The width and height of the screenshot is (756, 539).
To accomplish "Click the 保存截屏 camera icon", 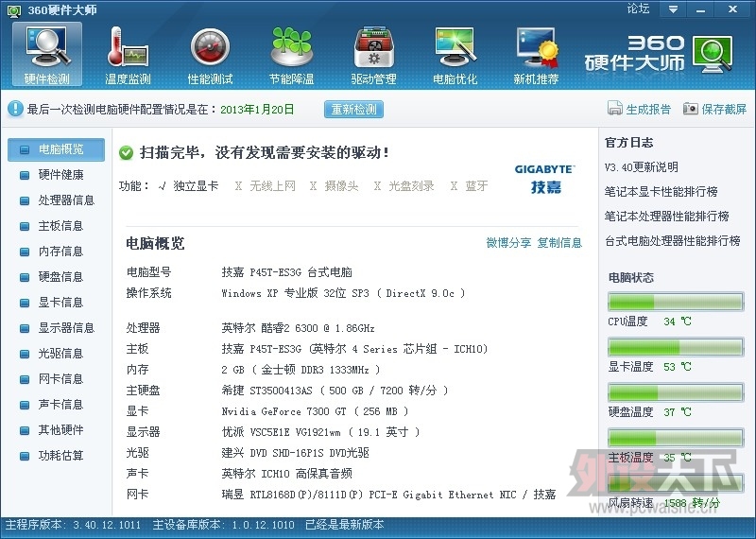I will coord(691,109).
